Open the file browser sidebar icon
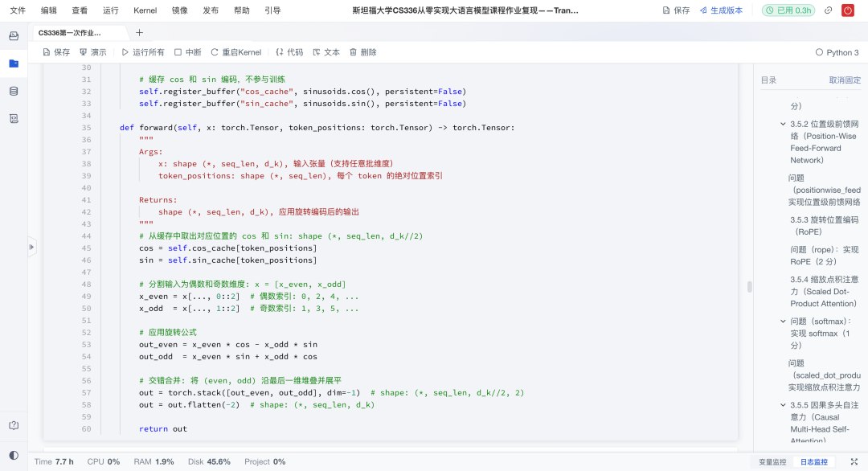868x471 pixels. pyautogui.click(x=14, y=64)
